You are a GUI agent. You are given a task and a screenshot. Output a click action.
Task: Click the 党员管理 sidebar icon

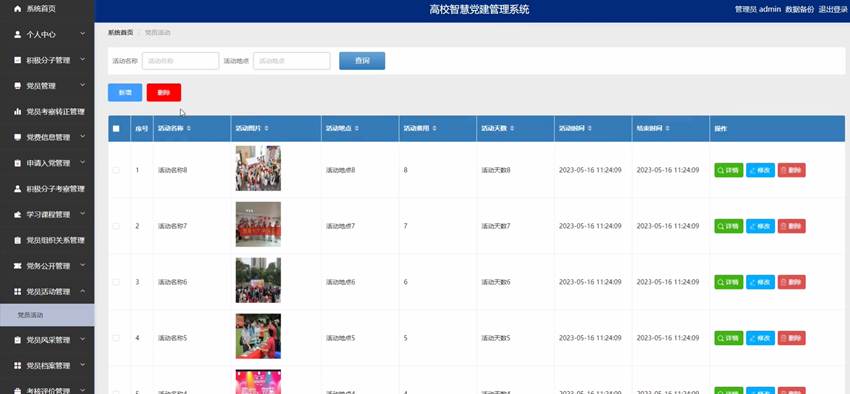[17, 86]
